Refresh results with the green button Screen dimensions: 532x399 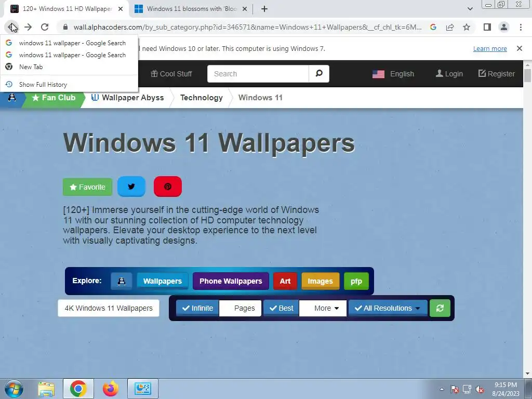440,308
